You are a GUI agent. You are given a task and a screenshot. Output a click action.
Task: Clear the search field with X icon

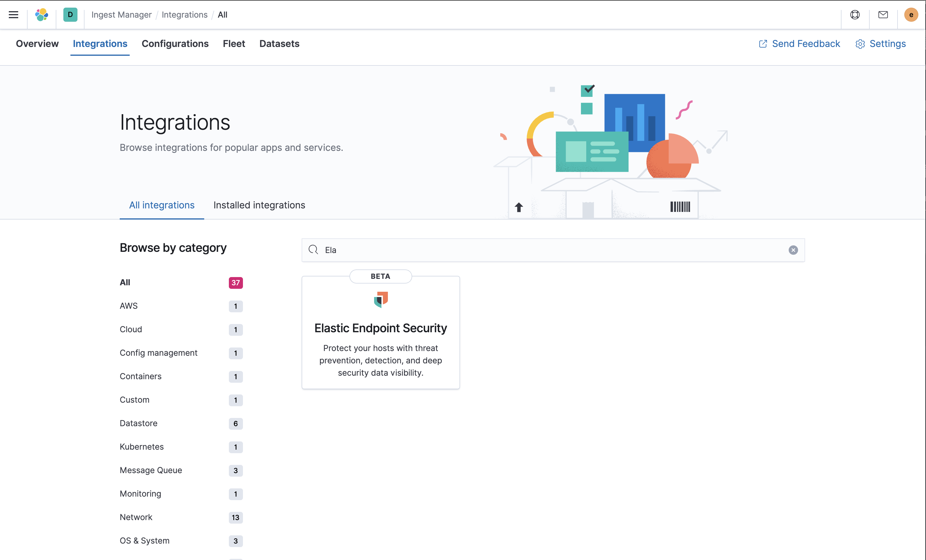[x=793, y=250]
